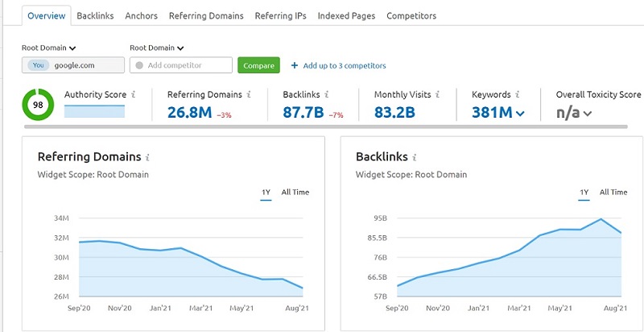Click the Authority Score info icon
The height and width of the screenshot is (332, 644).
tap(134, 94)
